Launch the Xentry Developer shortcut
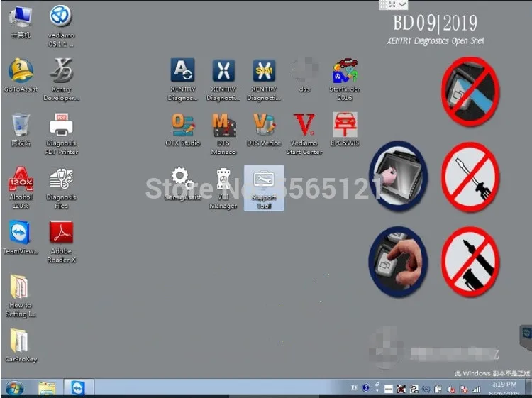The width and height of the screenshot is (532, 398). [62, 79]
